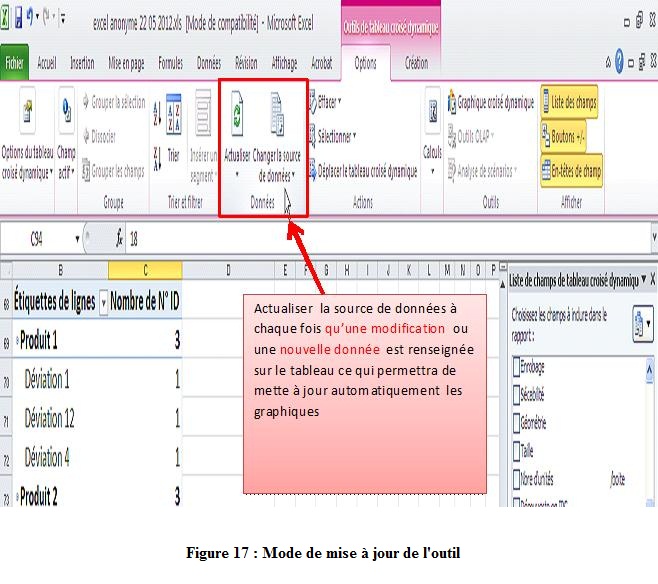Image resolution: width=658 pixels, height=584 pixels.
Task: Switch to the Acrobat tab
Action: pyautogui.click(x=321, y=63)
